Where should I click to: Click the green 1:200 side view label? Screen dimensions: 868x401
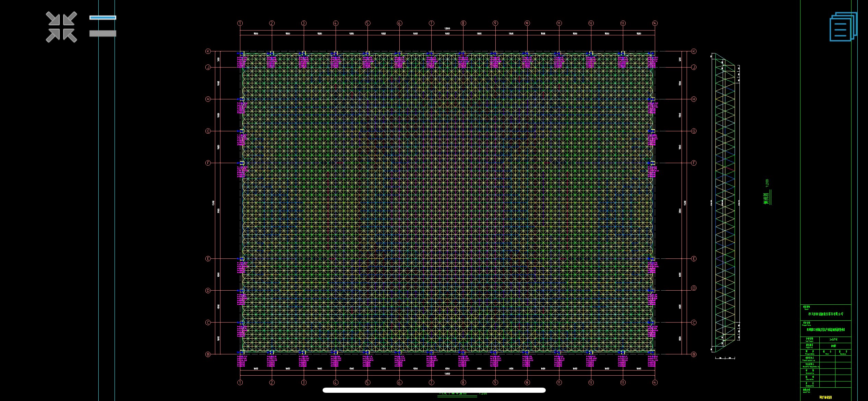click(x=767, y=183)
